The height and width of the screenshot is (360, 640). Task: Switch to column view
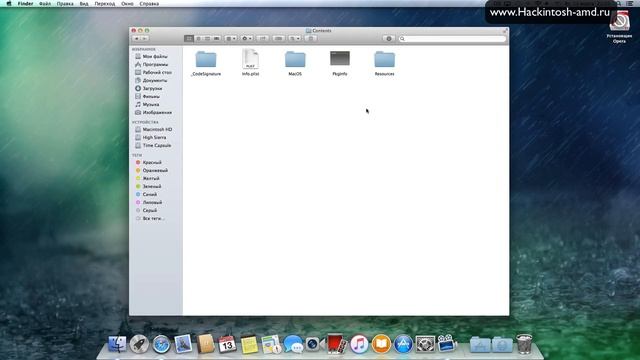207,38
